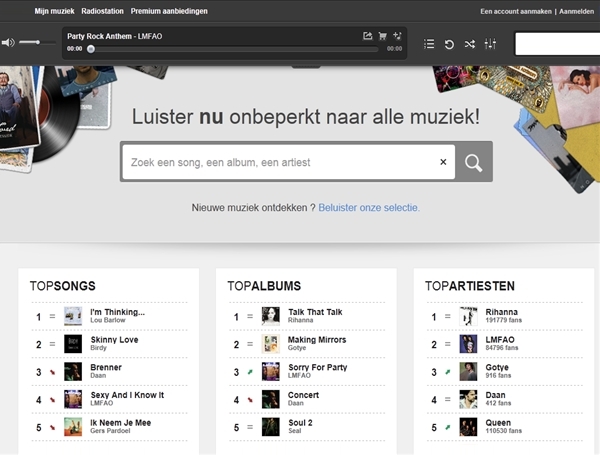
Task: Clear the main search field with X
Action: tap(443, 162)
